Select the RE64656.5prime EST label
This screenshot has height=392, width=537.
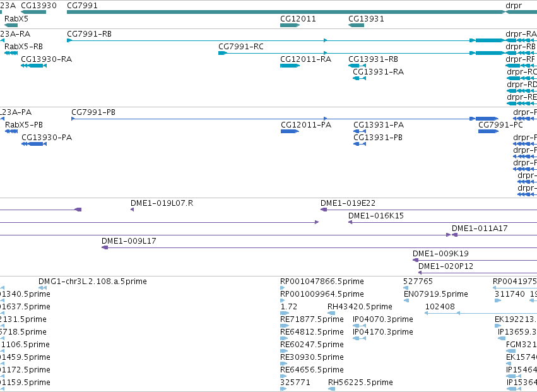[x=312, y=370]
